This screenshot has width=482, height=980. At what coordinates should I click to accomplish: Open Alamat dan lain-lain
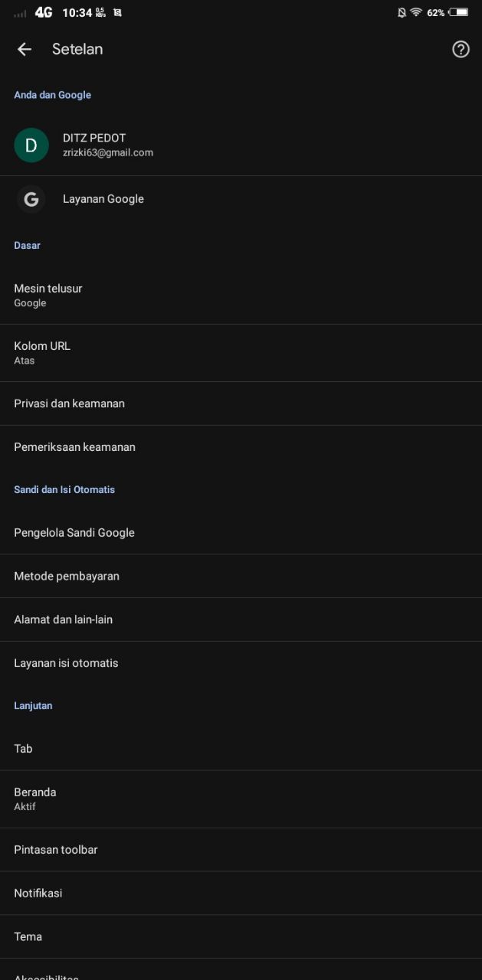coord(241,620)
